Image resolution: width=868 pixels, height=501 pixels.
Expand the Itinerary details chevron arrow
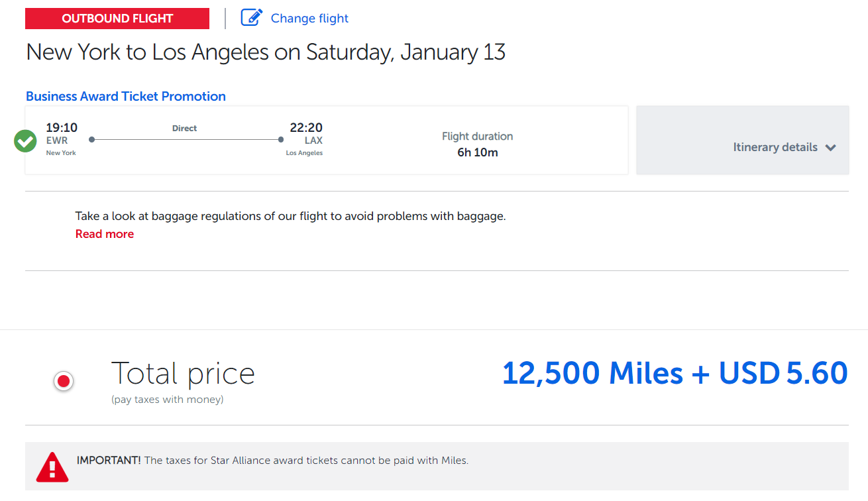pos(831,148)
